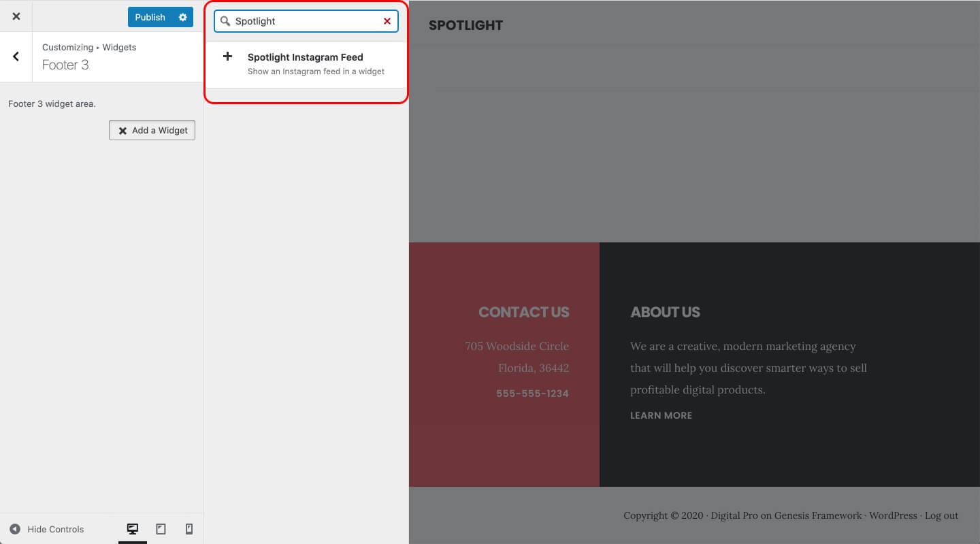
Task: Switch to desktop preview icon
Action: coord(133,528)
